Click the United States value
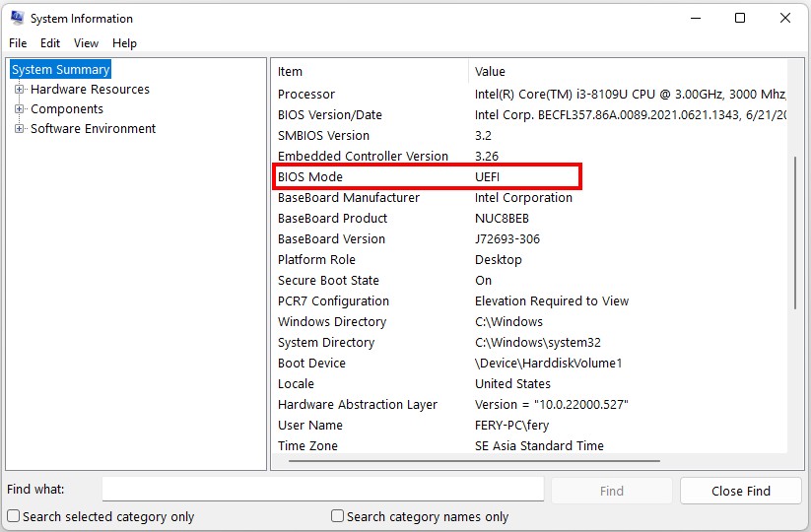 pyautogui.click(x=512, y=383)
